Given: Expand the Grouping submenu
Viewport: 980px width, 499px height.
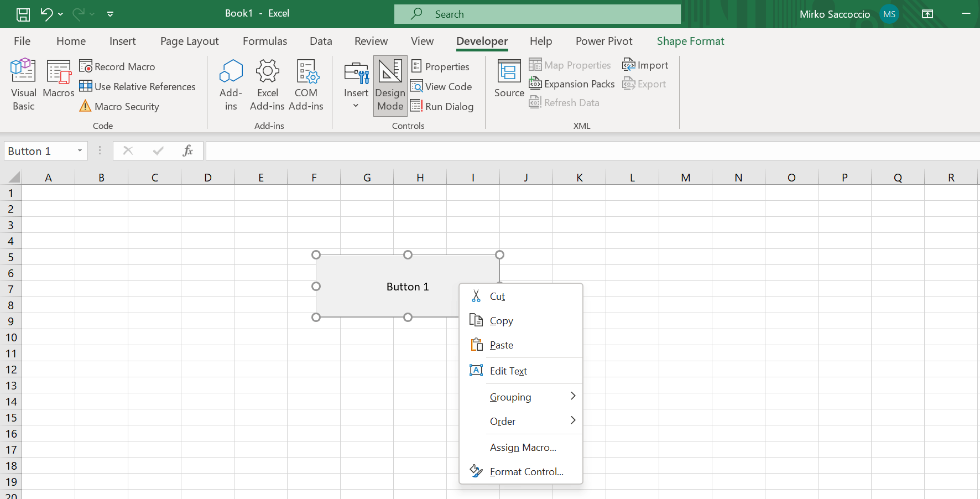Looking at the screenshot, I should click(521, 397).
